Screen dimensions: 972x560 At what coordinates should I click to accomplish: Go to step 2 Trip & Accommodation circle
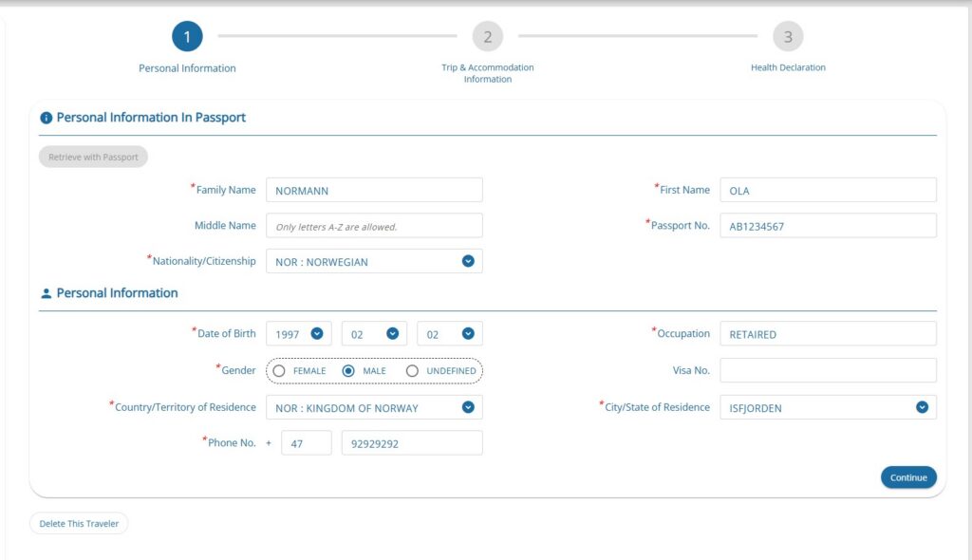pyautogui.click(x=487, y=37)
